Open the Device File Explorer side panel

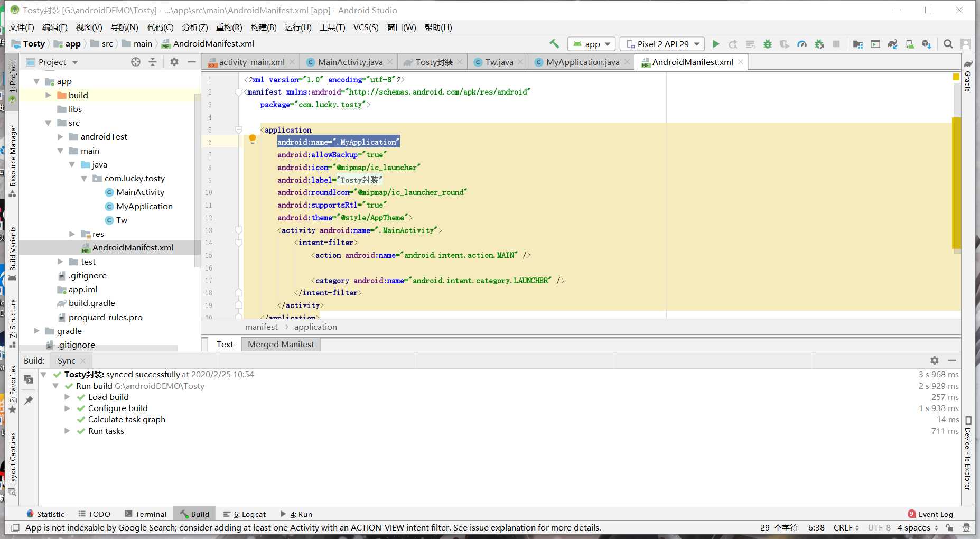click(968, 454)
